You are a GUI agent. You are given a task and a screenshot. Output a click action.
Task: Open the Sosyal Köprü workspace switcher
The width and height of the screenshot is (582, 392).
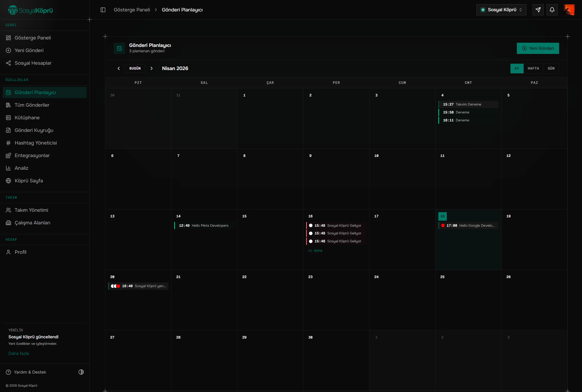coord(501,10)
